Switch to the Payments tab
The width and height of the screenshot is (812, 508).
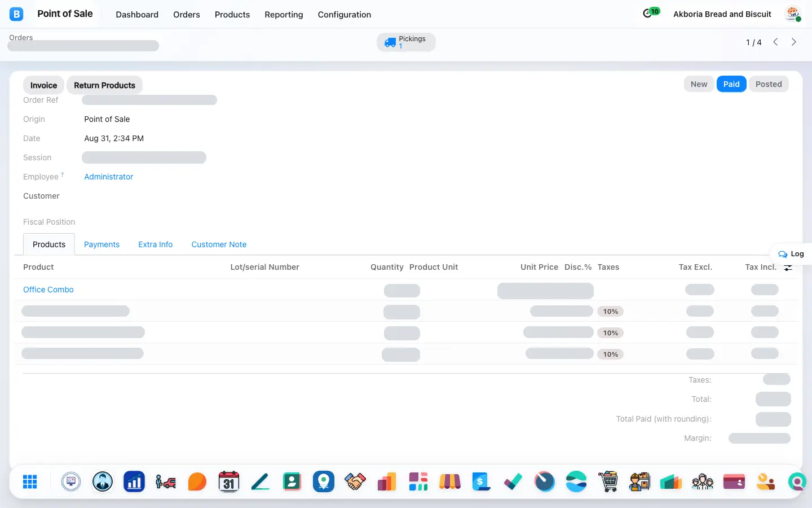[x=101, y=244]
